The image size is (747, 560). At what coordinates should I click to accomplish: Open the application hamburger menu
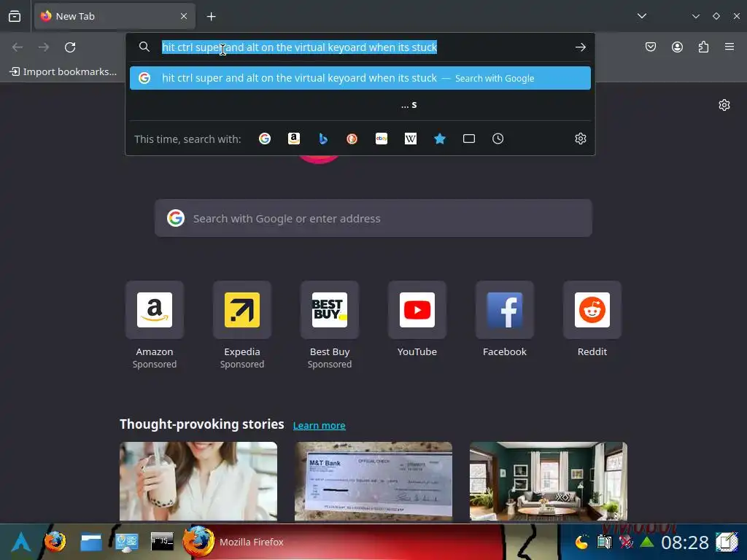(x=729, y=47)
